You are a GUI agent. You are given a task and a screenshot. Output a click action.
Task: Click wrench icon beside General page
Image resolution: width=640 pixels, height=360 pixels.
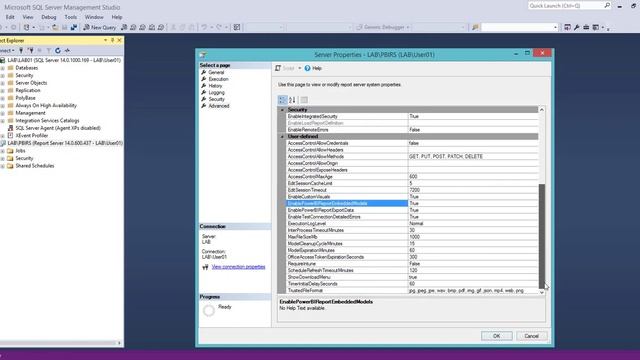(204, 72)
